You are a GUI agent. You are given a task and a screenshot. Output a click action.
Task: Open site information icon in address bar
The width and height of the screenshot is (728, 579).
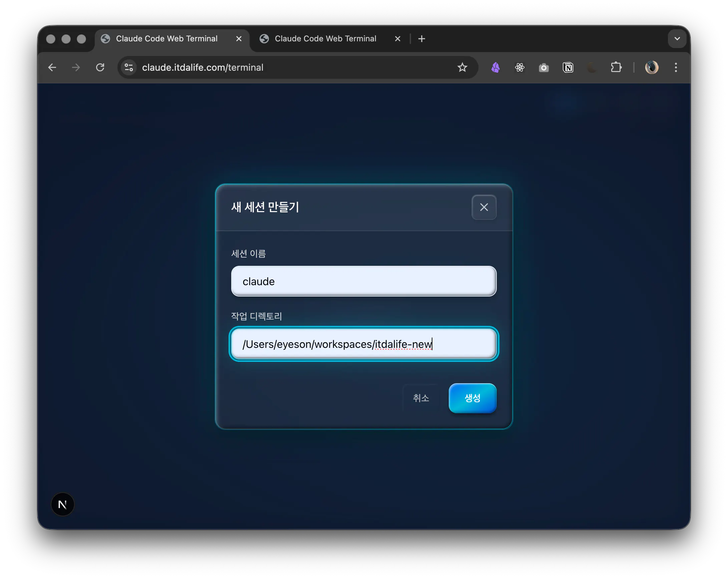pyautogui.click(x=129, y=67)
